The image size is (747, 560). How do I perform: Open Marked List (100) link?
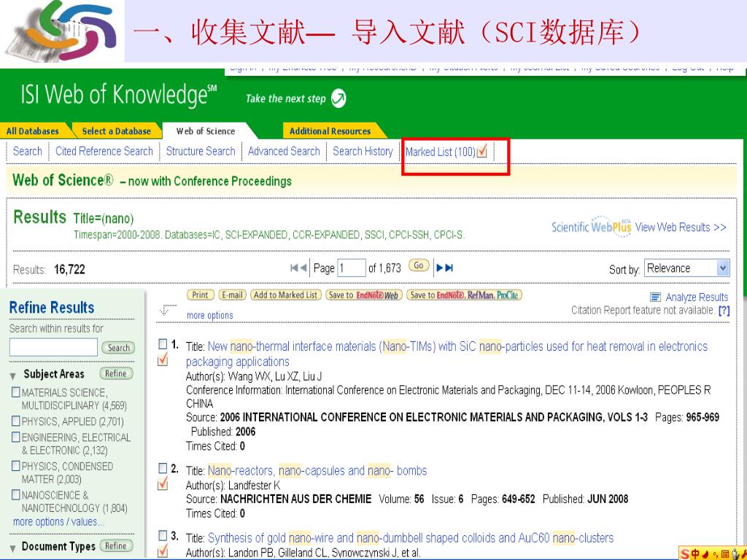[x=441, y=152]
